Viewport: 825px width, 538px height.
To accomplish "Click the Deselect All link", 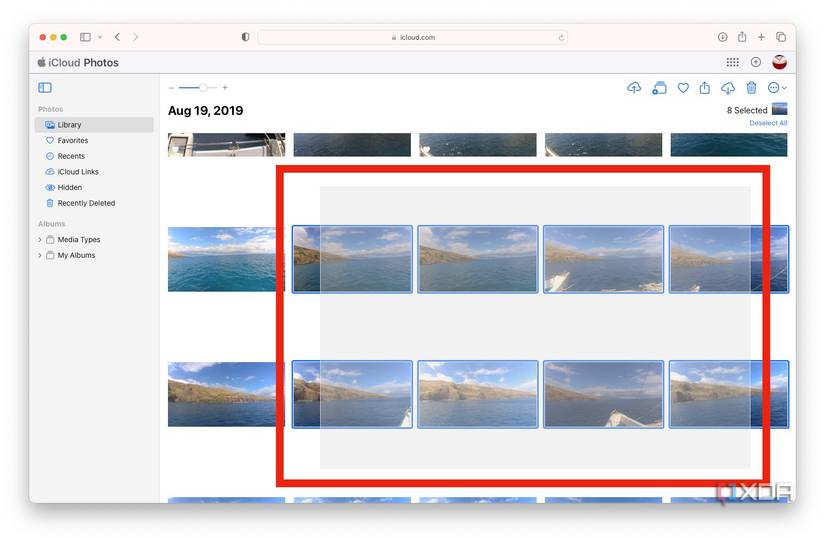I will point(768,123).
